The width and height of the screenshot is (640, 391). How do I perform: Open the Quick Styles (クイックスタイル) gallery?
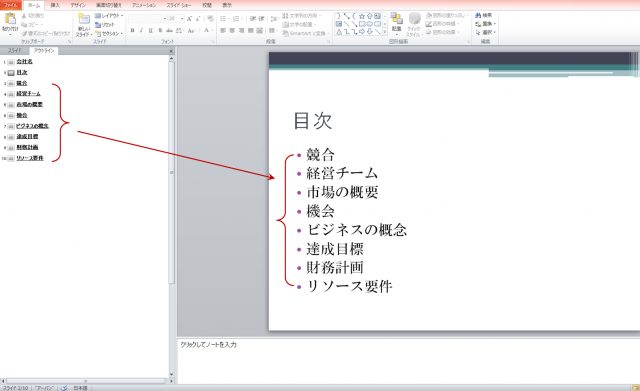(414, 24)
